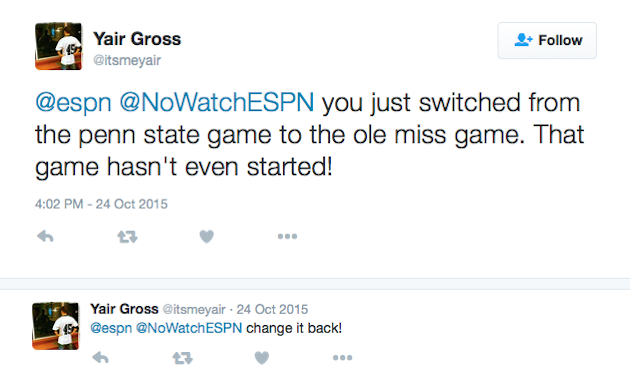Open @NoWatchESPN mention in reply tweet
Image resolution: width=630 pixels, height=370 pixels.
(189, 328)
